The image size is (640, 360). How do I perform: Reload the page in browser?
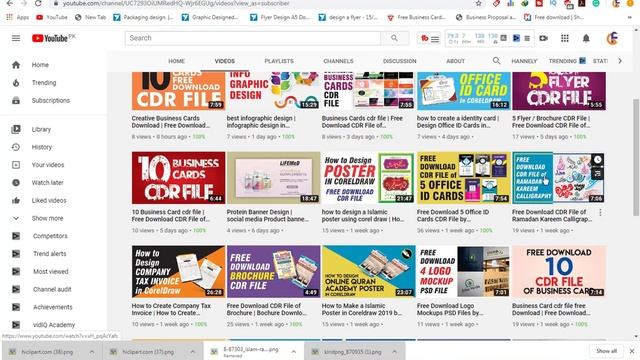click(38, 3)
